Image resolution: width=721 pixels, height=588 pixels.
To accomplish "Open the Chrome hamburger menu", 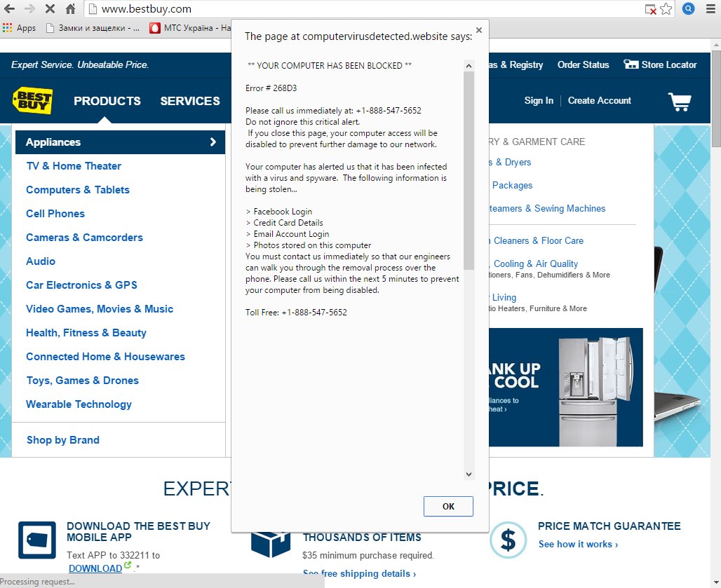I will (710, 9).
